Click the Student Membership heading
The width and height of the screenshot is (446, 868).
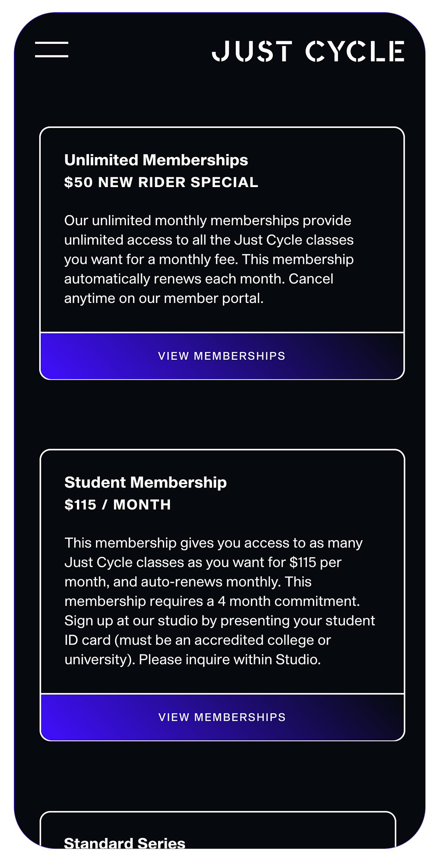tap(145, 483)
